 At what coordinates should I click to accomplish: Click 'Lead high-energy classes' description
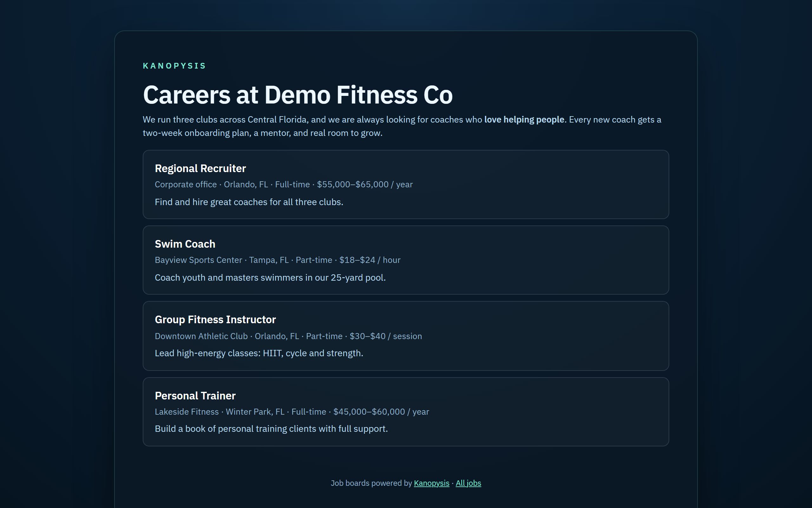[259, 353]
